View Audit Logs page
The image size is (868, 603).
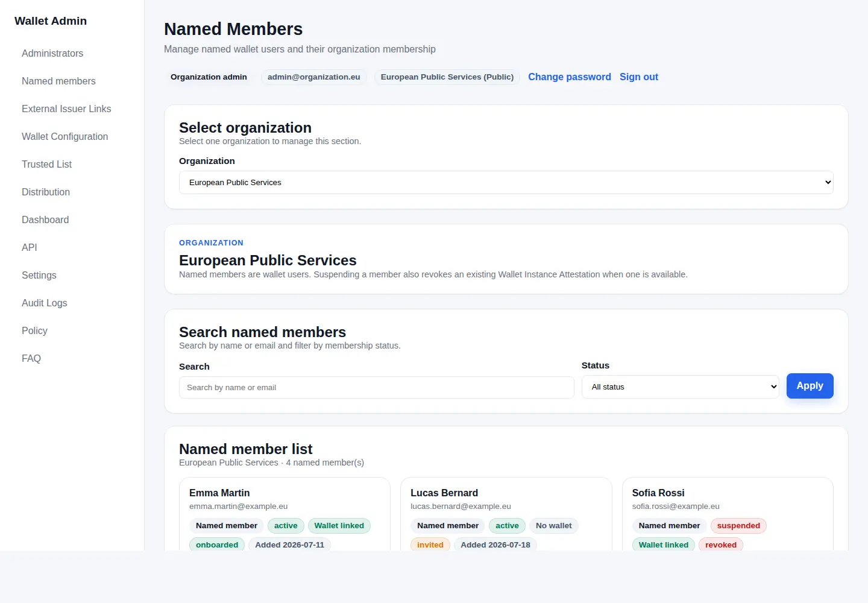pos(45,303)
